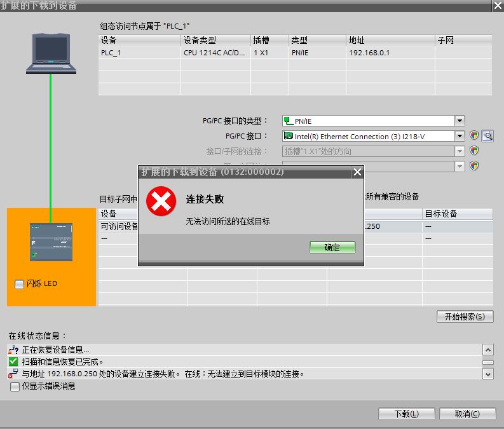504x429 pixels.
Task: Expand the Intel Ethernet interface dropdown
Action: tap(460, 136)
